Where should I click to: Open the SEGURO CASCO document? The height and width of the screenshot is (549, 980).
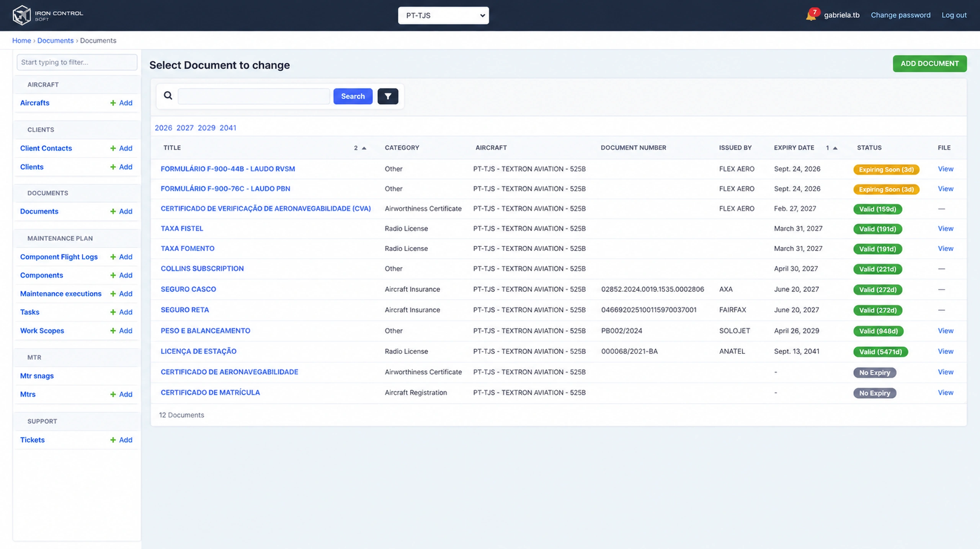tap(188, 289)
